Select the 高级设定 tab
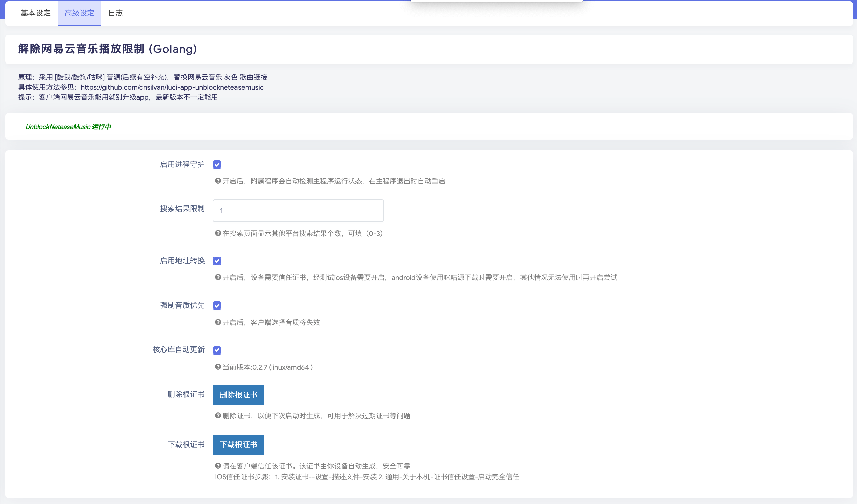Image resolution: width=857 pixels, height=504 pixels. (79, 13)
